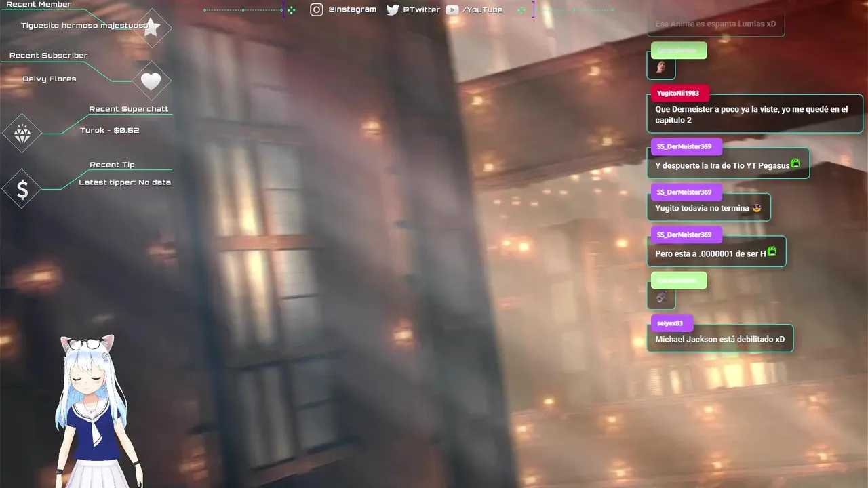Viewport: 868px width, 488px height.
Task: Click the 'Recent Member' heading
Action: point(39,5)
